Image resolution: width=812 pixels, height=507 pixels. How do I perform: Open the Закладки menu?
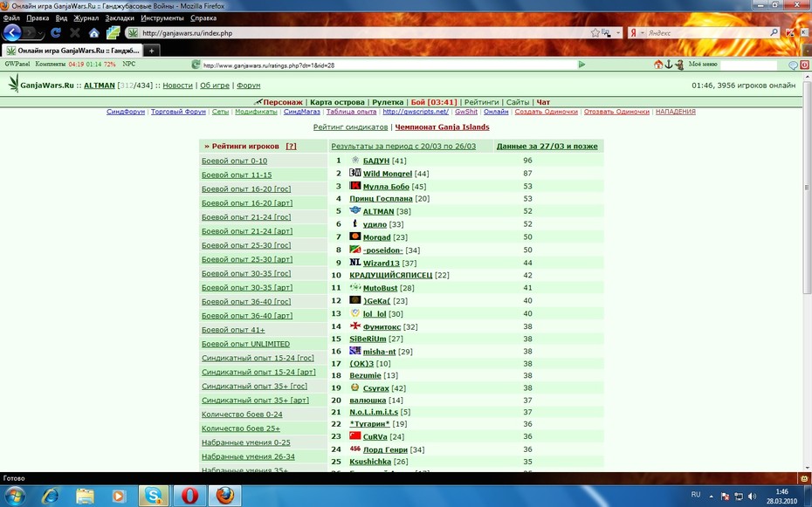click(x=120, y=18)
